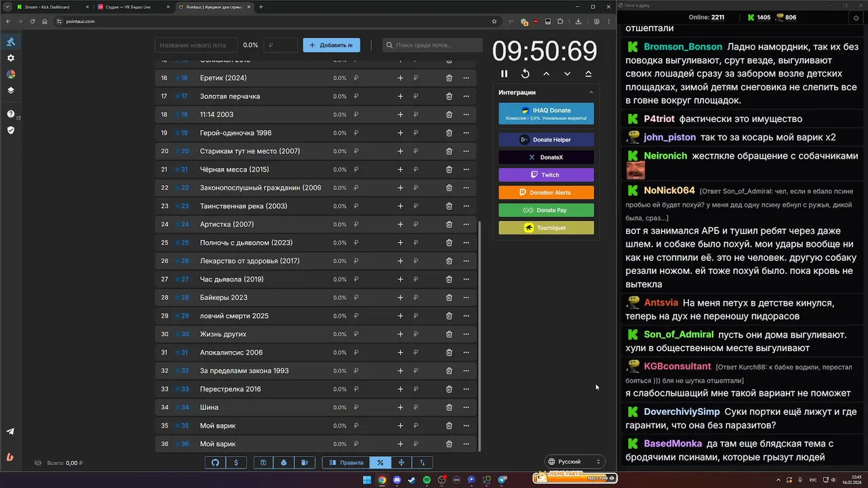Increase timer with up chevron
Screen dimensions: 868x488
(x=546, y=74)
